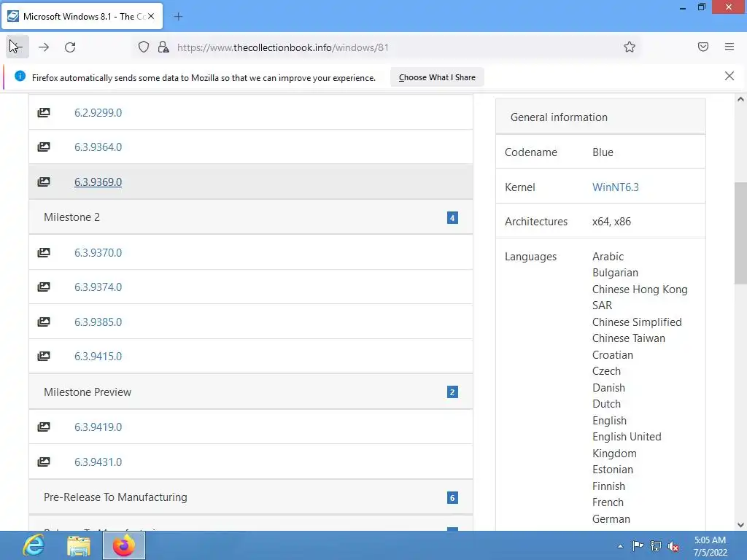The width and height of the screenshot is (747, 560).
Task: Select the Microsoft Windows 8.1 tab
Action: (82, 16)
